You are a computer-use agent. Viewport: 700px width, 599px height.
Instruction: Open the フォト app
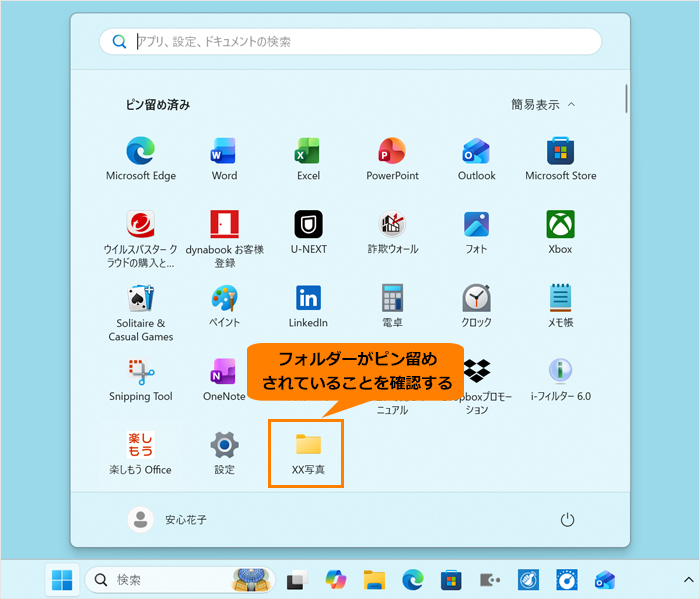pyautogui.click(x=476, y=232)
